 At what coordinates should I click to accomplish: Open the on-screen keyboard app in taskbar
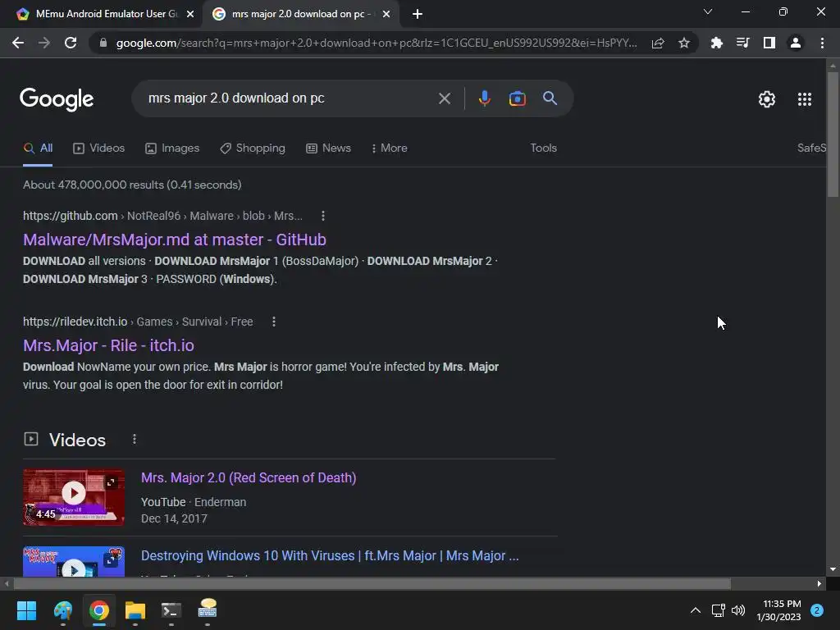tap(208, 609)
